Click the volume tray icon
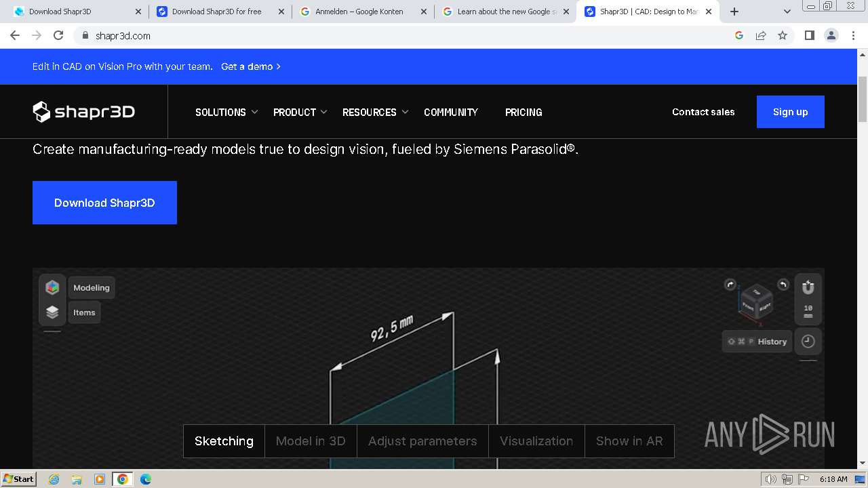 click(x=771, y=479)
